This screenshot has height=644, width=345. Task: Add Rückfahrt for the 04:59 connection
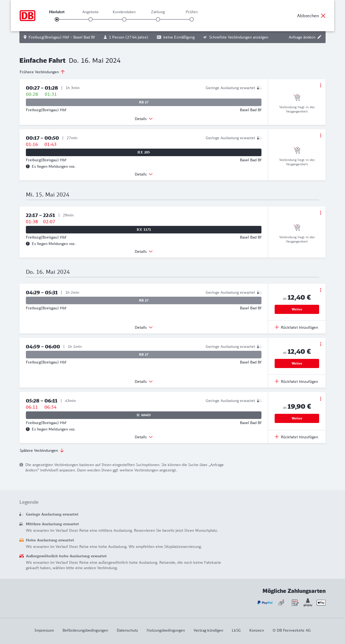click(296, 381)
